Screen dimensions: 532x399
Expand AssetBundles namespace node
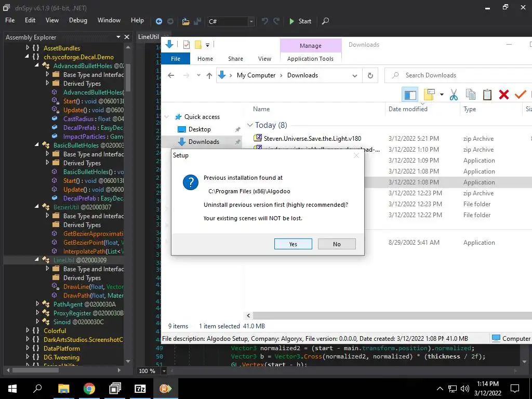coord(28,48)
